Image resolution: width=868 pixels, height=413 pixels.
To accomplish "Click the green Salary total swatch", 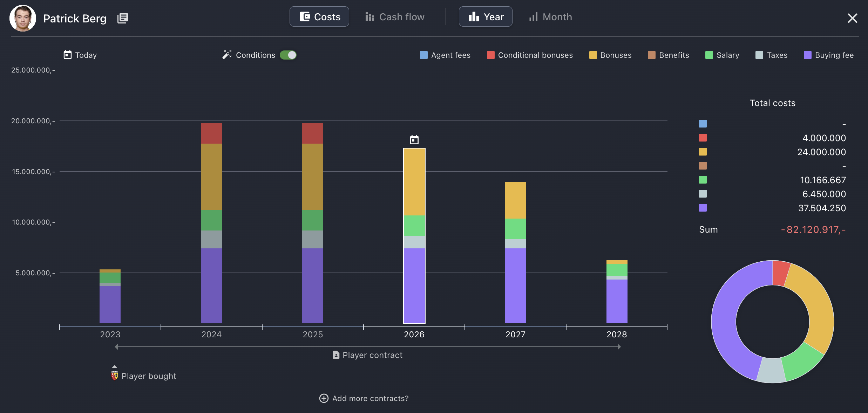I will click(x=703, y=180).
